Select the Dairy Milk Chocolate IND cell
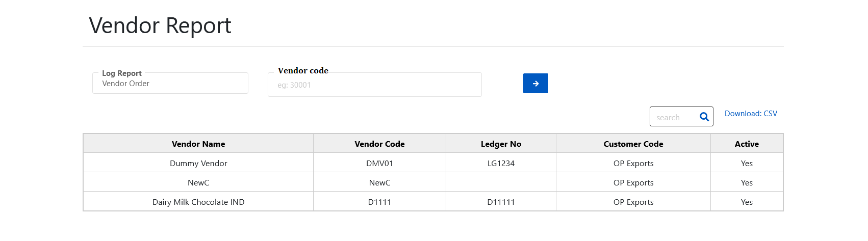 (x=198, y=202)
